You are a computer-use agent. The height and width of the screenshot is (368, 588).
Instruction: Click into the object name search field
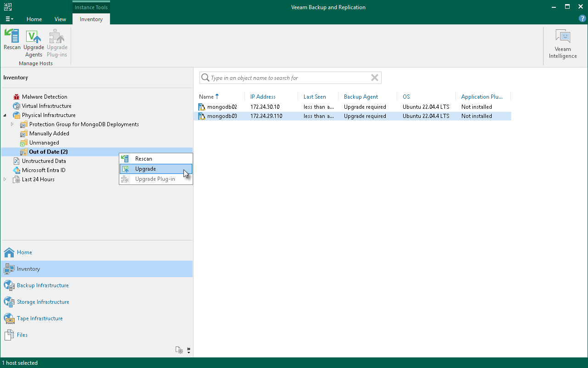click(x=289, y=78)
